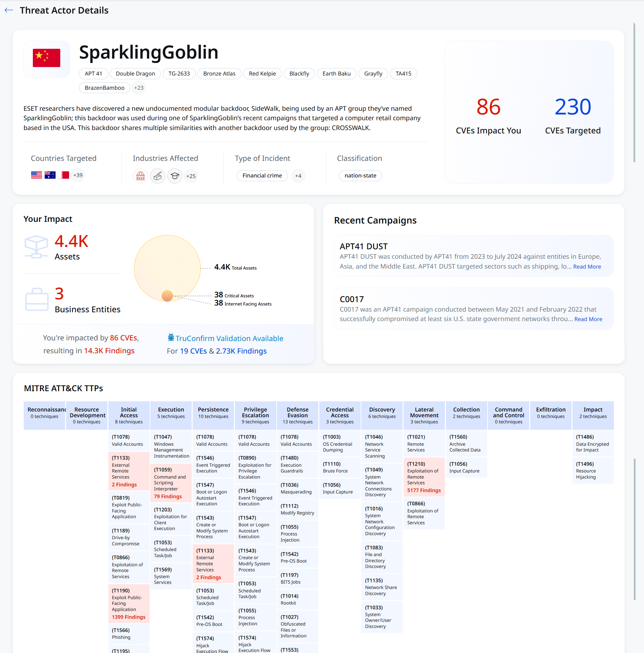Screen dimensions: 644x653
Task: Click the education graduation cap industry icon
Action: tap(175, 176)
